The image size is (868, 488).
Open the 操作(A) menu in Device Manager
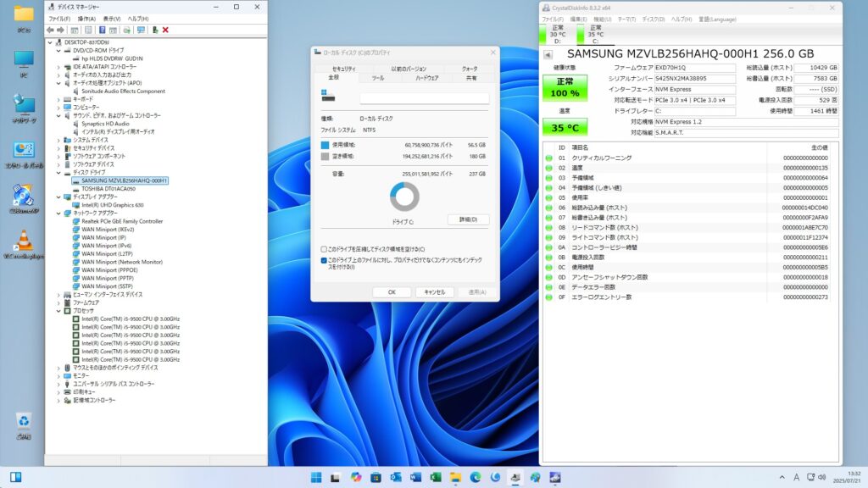coord(86,18)
